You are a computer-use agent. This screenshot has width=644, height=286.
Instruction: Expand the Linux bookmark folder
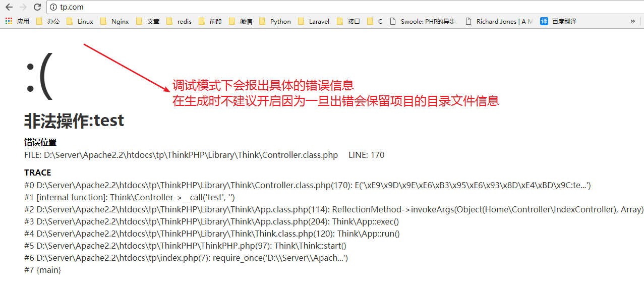point(80,21)
